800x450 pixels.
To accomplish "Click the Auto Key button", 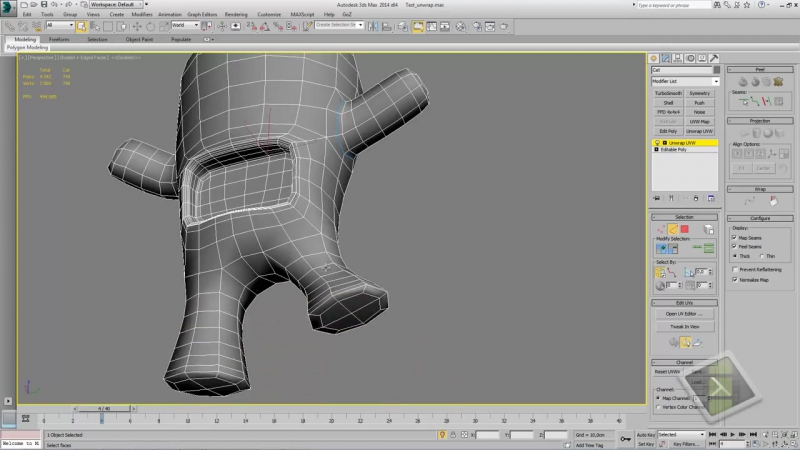I will (645, 435).
